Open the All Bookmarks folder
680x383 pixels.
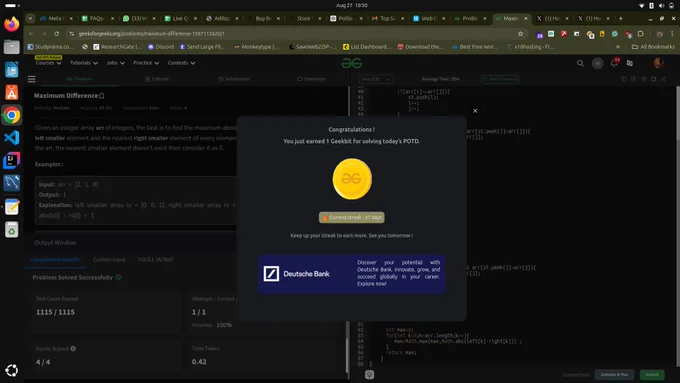653,47
